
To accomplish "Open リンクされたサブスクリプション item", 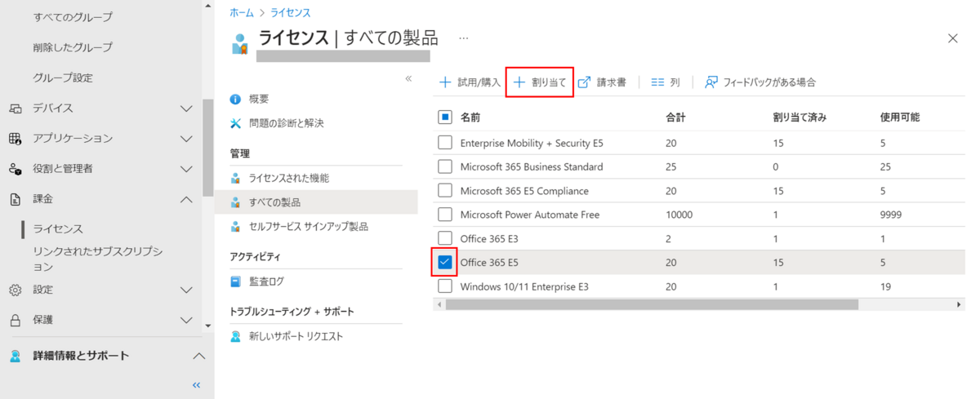I will 98,259.
